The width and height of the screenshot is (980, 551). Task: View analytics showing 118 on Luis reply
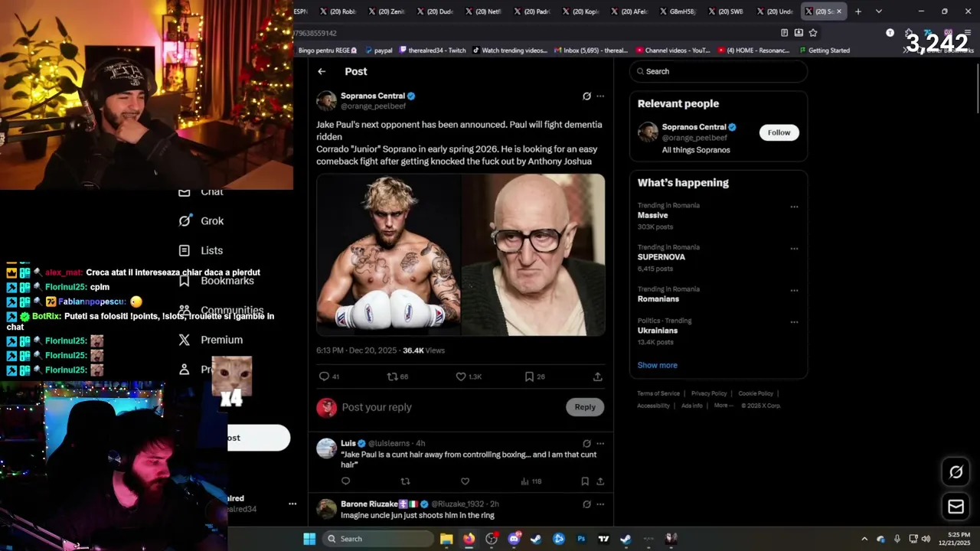(x=531, y=481)
